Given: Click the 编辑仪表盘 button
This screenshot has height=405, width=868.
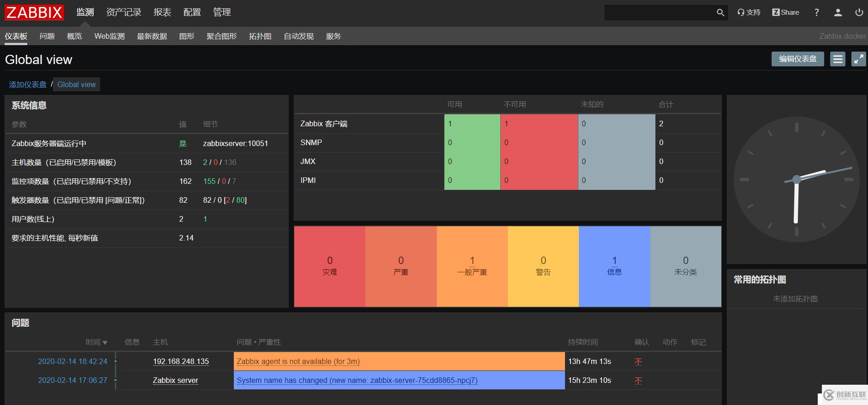Looking at the screenshot, I should click(797, 59).
